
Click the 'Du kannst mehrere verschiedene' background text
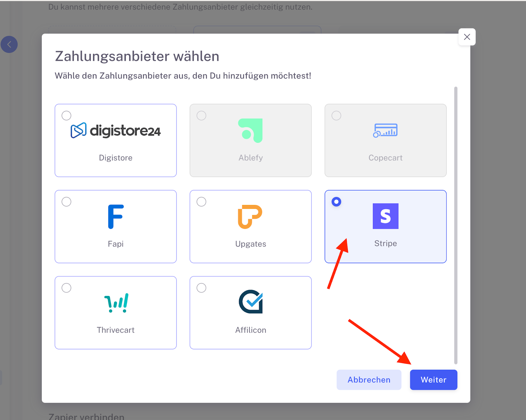180,7
